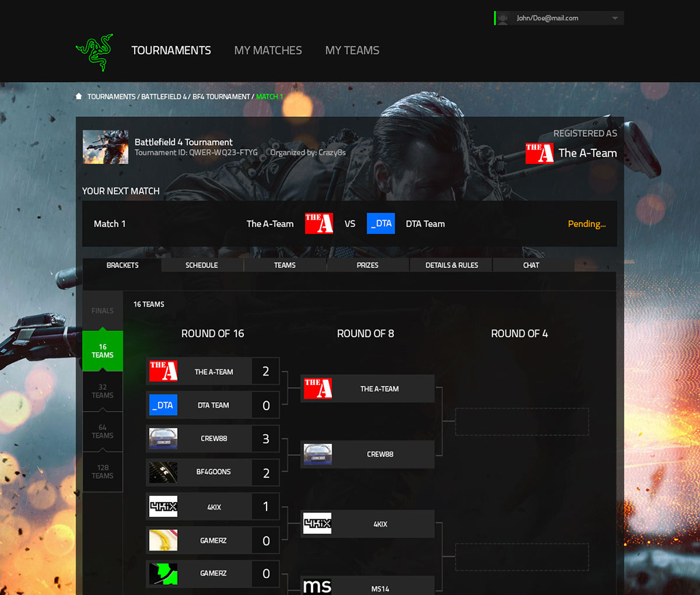Open the My Matches navigation item
700x595 pixels.
point(268,51)
